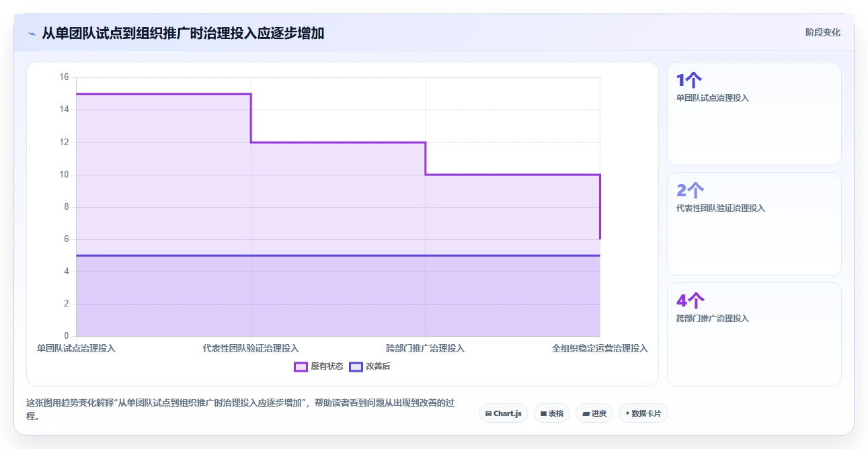Click the 阶段变化 label in header
The width and height of the screenshot is (868, 449).
[x=823, y=32]
